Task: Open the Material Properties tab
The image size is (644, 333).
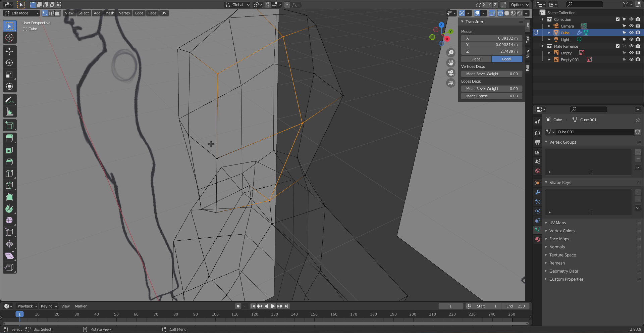Action: click(537, 239)
